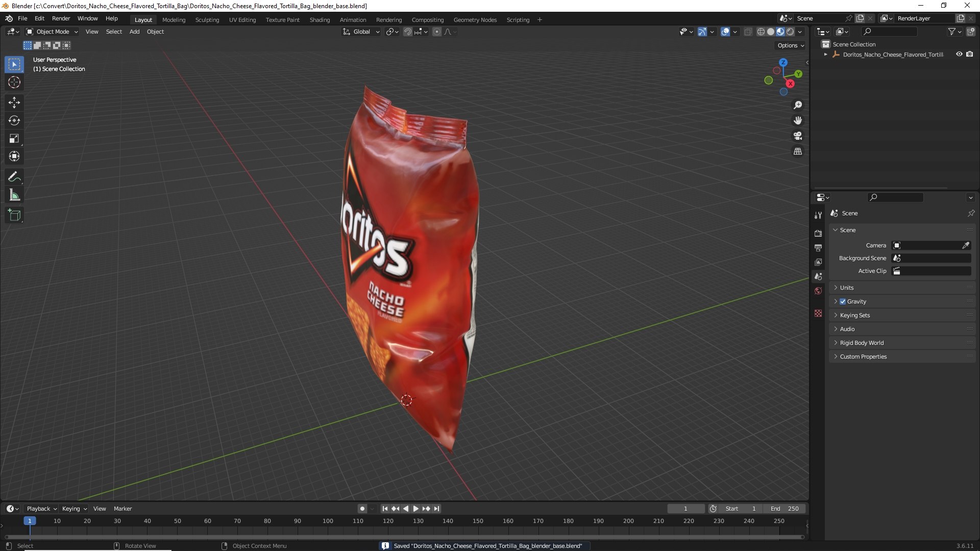The width and height of the screenshot is (980, 551).
Task: Click the Blender logo menu icon
Action: pyautogui.click(x=9, y=18)
